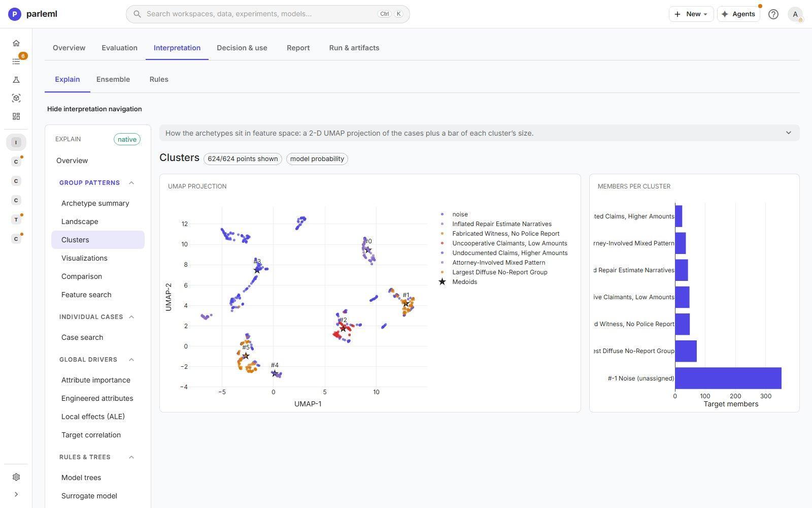Collapse the Group Patterns section
Screen dimensions: 812x508
(131, 183)
